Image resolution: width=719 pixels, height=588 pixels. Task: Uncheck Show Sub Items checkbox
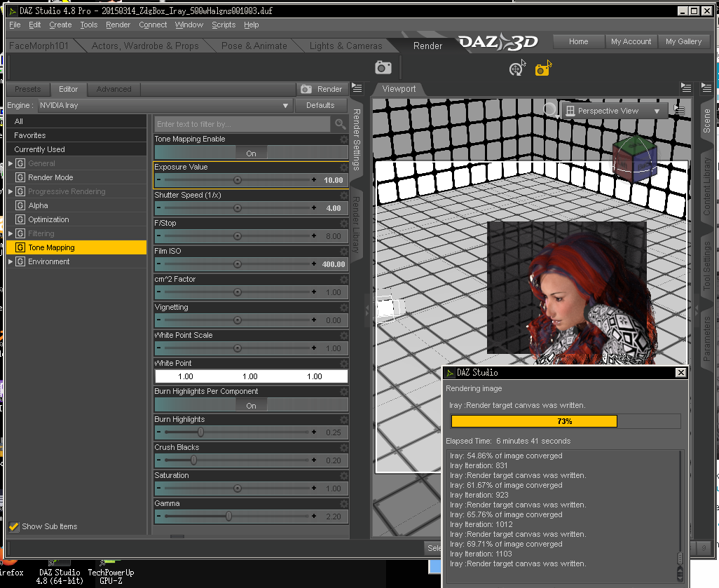click(14, 526)
